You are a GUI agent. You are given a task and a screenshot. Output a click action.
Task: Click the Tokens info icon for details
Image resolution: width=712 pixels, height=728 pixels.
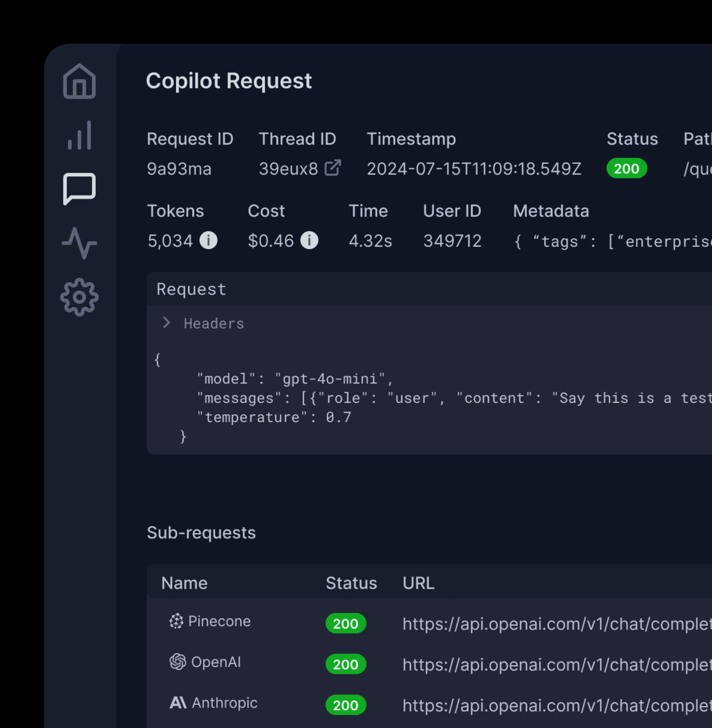[x=208, y=241]
